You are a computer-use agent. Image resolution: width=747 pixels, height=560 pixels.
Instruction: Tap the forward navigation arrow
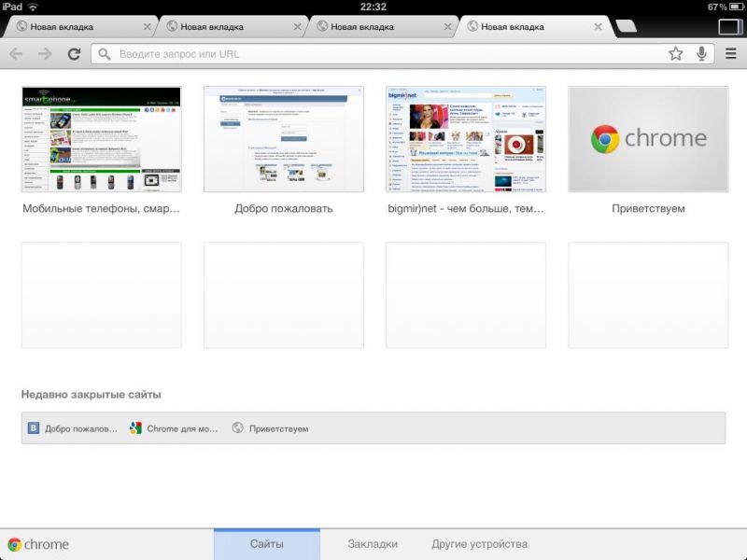point(45,54)
